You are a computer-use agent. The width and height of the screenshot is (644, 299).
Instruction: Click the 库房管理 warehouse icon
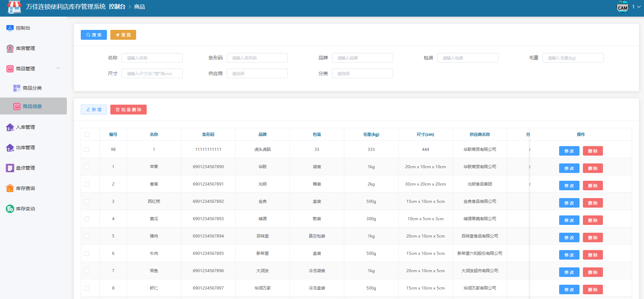pyautogui.click(x=10, y=49)
